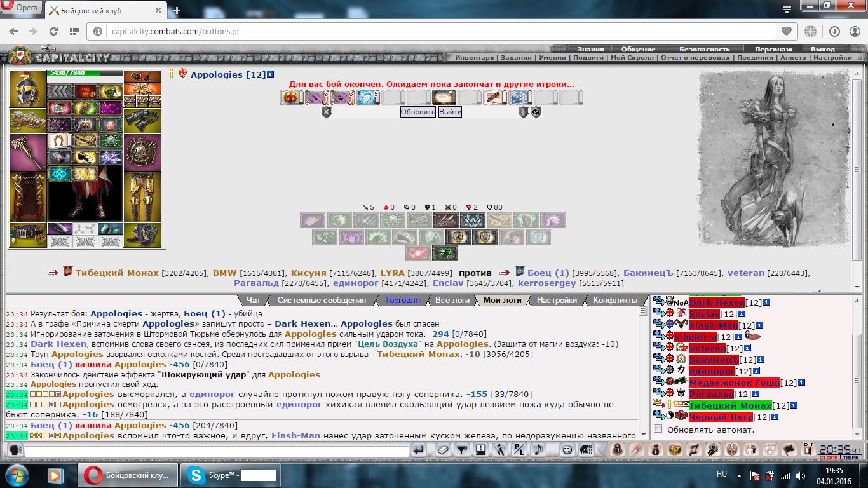Screen dimensions: 868x488
Task: Click private message arrow for Enclav
Action: (x=658, y=314)
